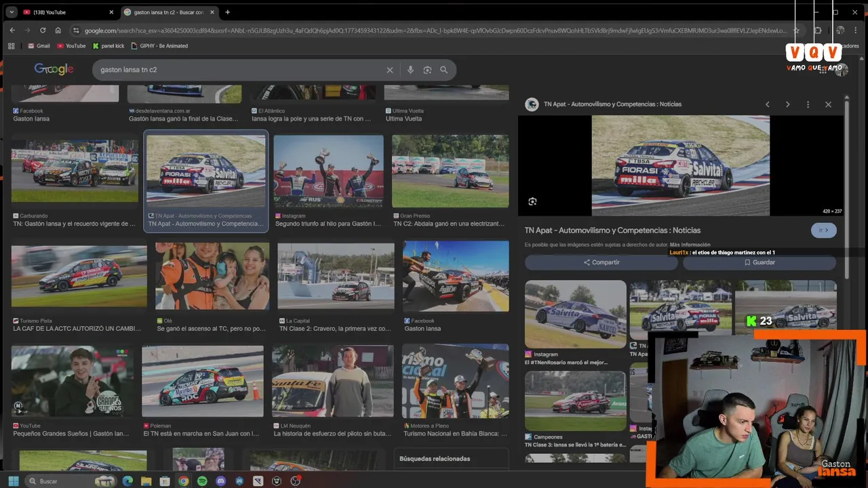868x488 pixels.
Task: Open the panel kick bookmark
Action: click(108, 46)
